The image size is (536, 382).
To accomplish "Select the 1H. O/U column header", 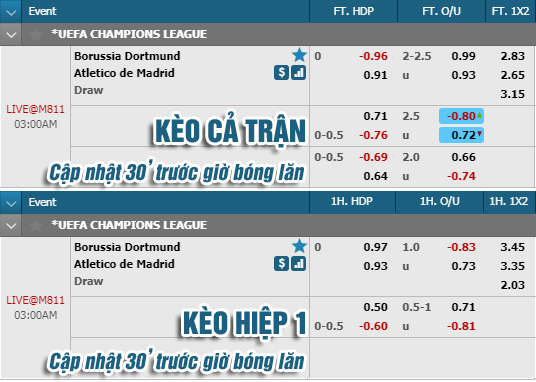I will click(440, 201).
